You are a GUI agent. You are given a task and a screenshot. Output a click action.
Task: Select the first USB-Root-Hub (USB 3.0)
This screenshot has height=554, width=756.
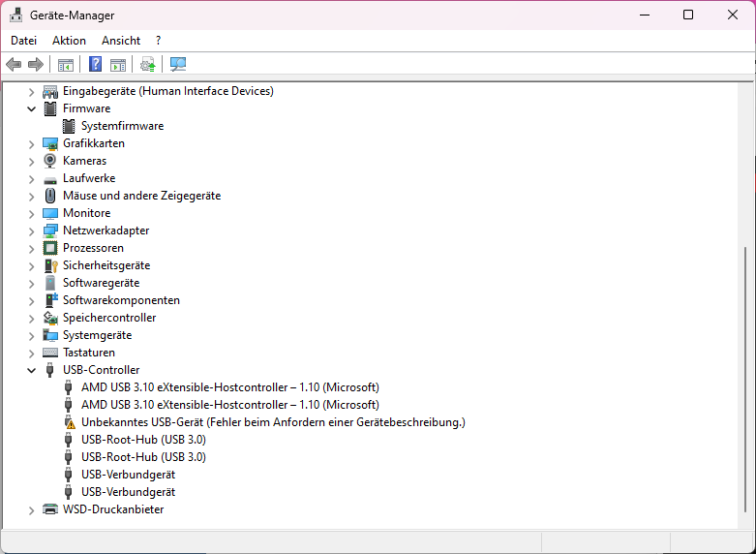(x=143, y=440)
